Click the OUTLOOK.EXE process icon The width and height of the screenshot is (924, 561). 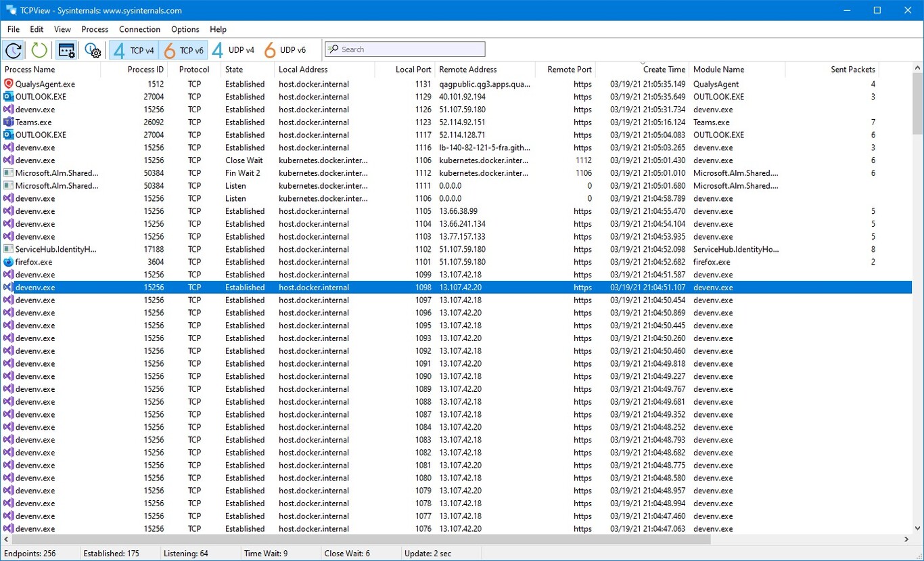(x=8, y=97)
